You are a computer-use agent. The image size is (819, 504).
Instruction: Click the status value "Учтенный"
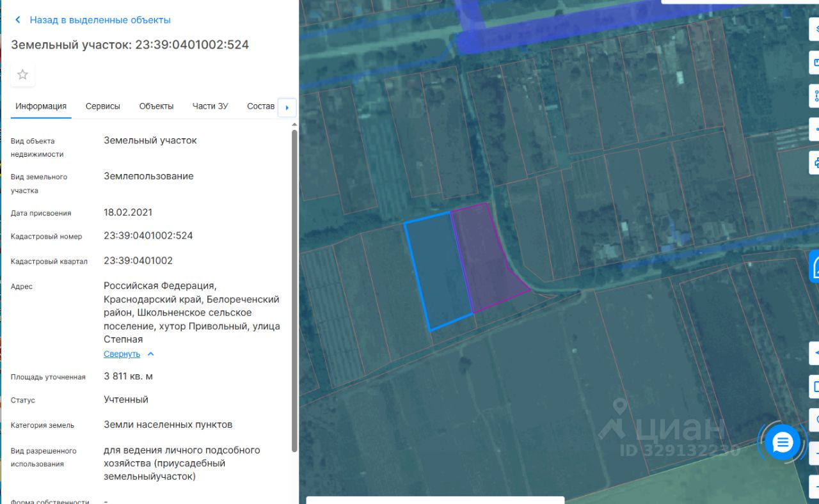[x=126, y=399]
